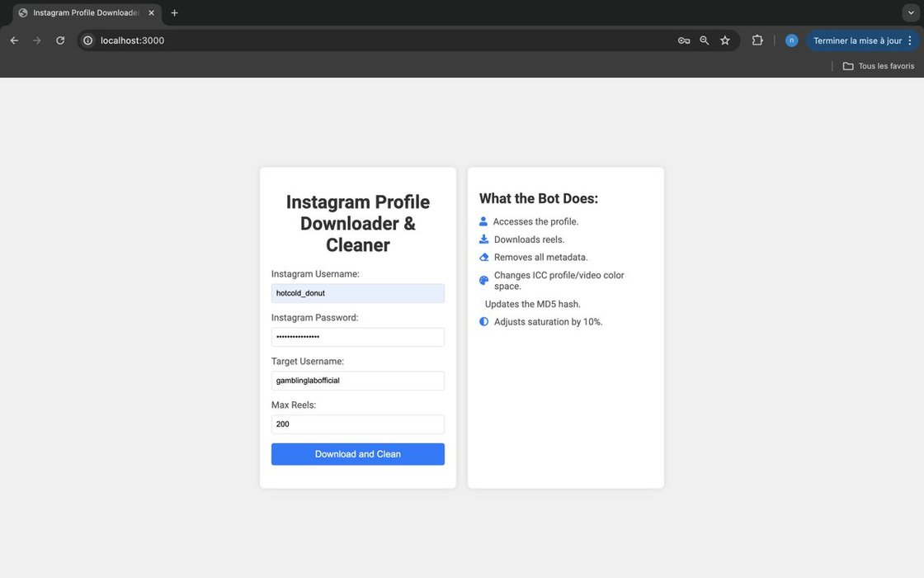Focus the Max Reels field

[x=358, y=424]
